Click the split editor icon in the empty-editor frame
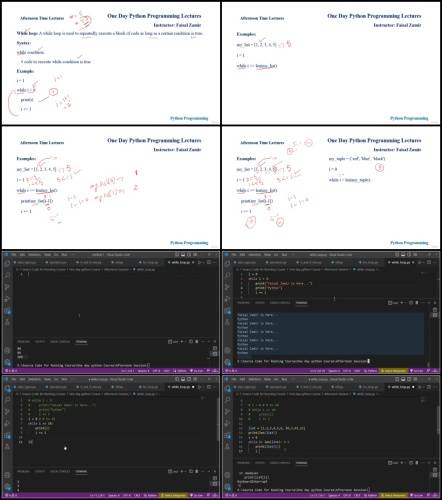The width and height of the screenshot is (442, 500). click(x=209, y=262)
